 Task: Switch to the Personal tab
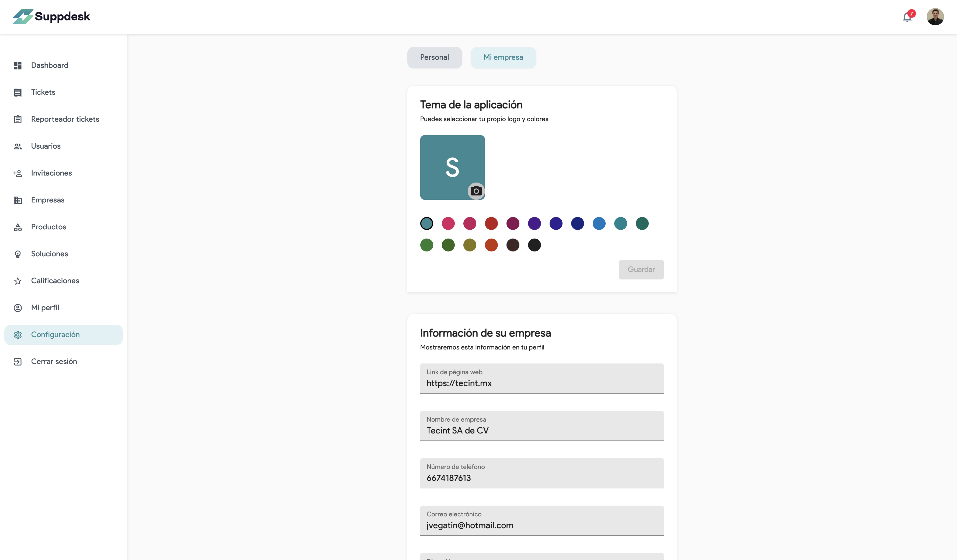click(x=435, y=57)
